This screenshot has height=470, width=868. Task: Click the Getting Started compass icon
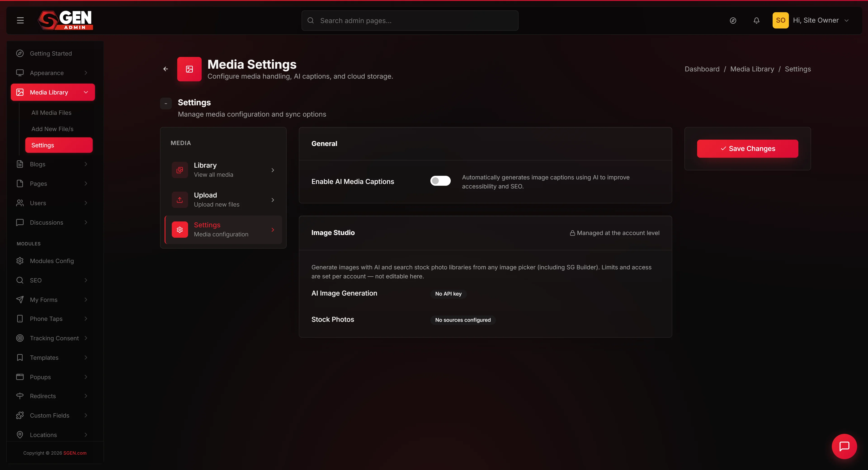pyautogui.click(x=20, y=53)
